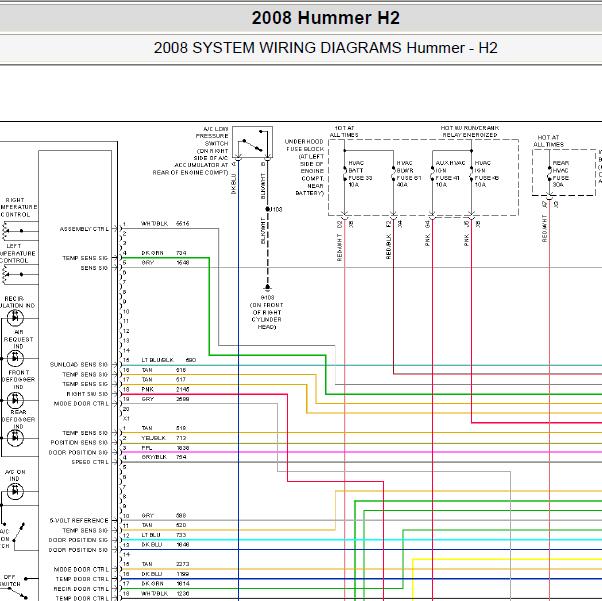Viewport: 602px width, 601px height.
Task: Click the "5 VOLT REFERENCE" label
Action: (x=79, y=520)
